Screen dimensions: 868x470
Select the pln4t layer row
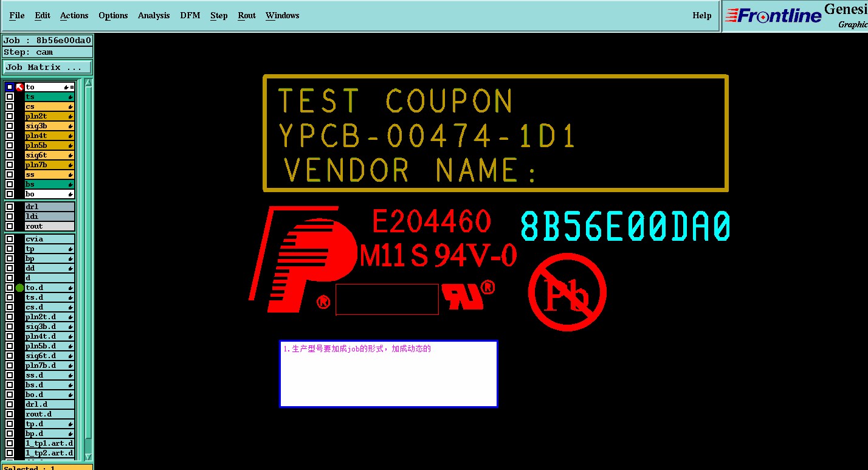[49, 136]
